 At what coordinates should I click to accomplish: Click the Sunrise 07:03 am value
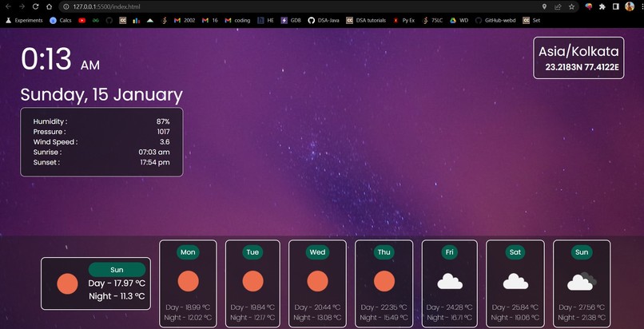point(154,153)
